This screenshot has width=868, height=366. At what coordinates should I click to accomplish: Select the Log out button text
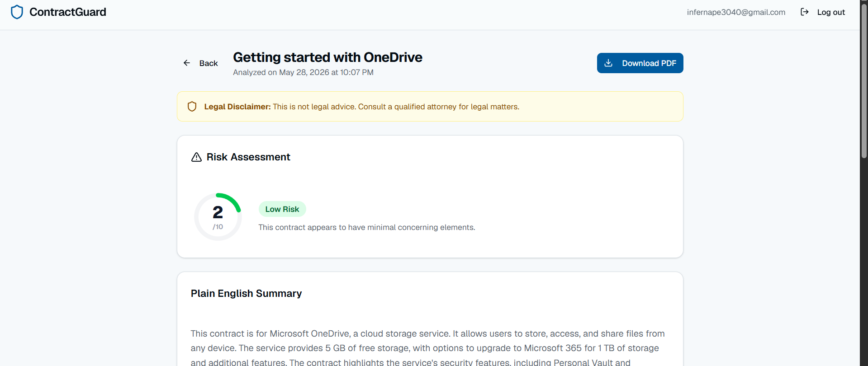click(831, 12)
